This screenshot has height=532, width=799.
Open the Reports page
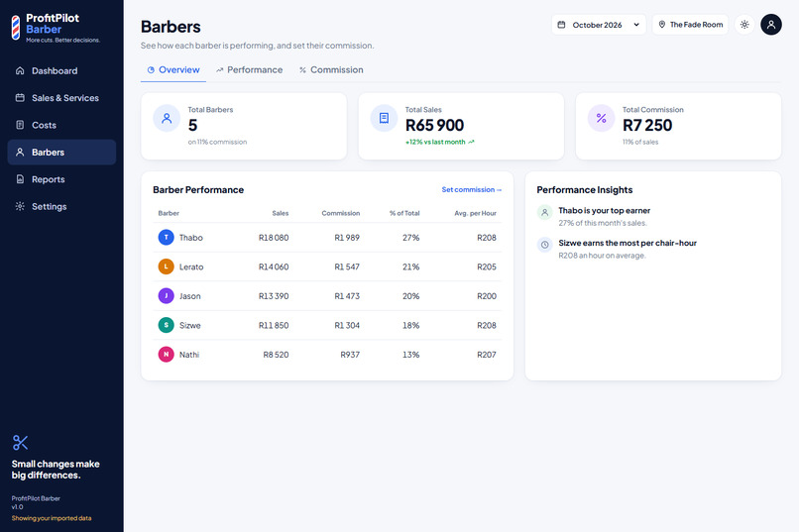tap(61, 179)
